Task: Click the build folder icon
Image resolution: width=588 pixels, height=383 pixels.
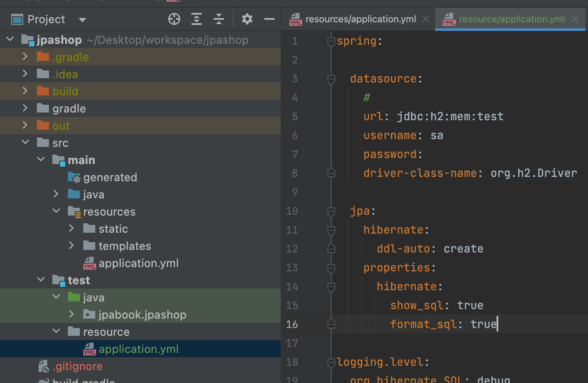Action: (x=43, y=91)
